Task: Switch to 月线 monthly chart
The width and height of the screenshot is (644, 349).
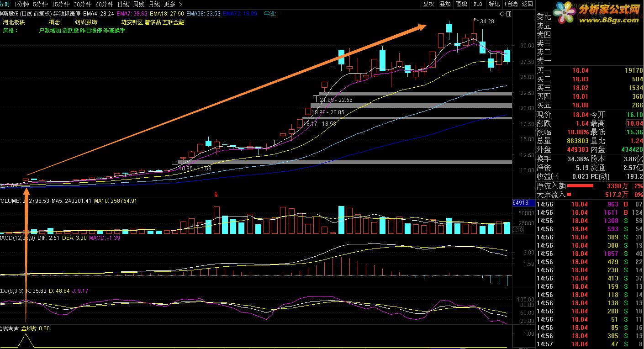Action: coord(154,4)
